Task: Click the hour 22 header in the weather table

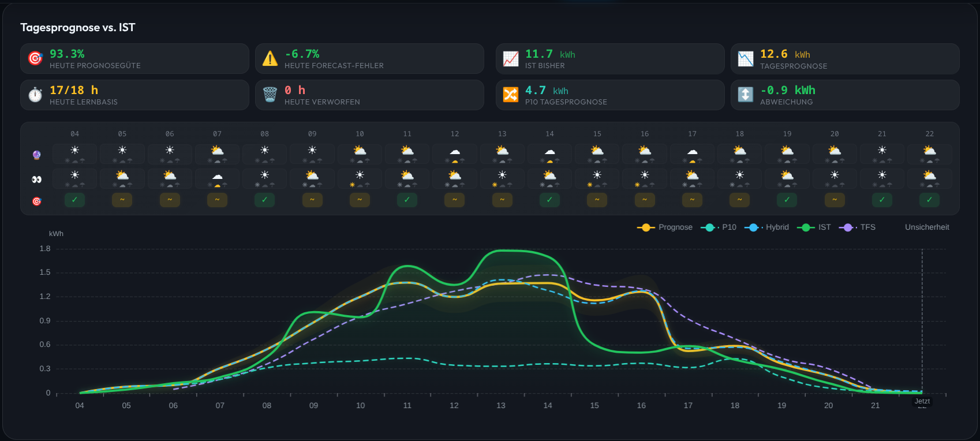Action: [929, 134]
